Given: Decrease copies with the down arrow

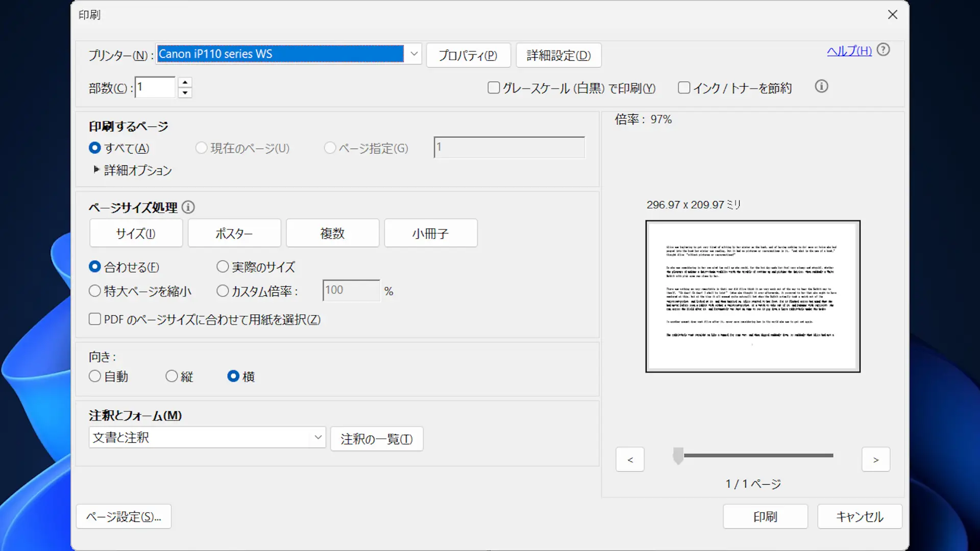Looking at the screenshot, I should pos(185,93).
